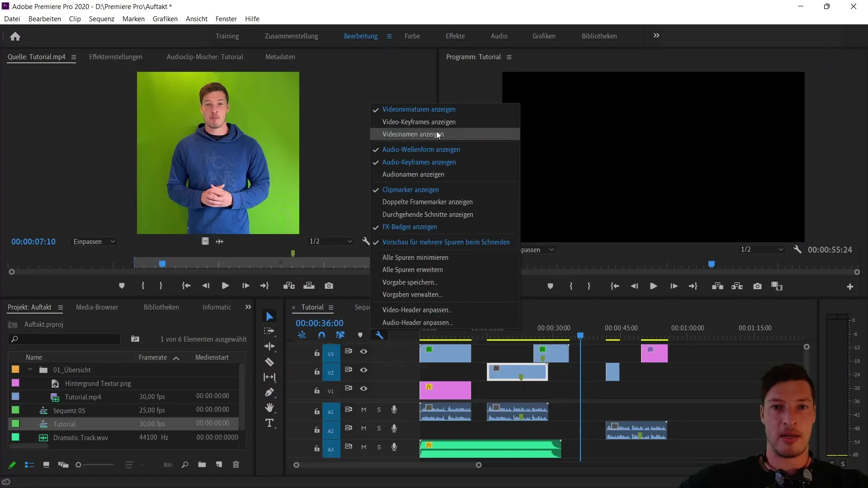
Task: Select the Selection (arrow) tool
Action: point(269,316)
